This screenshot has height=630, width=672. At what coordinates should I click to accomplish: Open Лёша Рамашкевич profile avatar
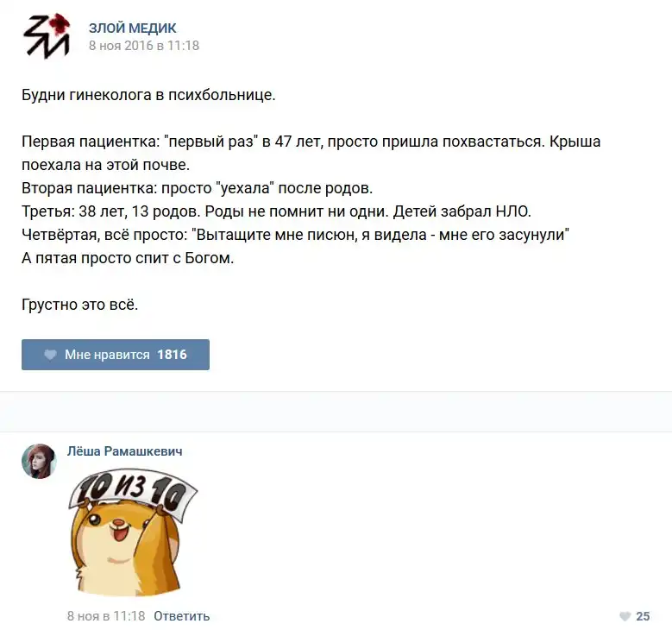(x=39, y=461)
